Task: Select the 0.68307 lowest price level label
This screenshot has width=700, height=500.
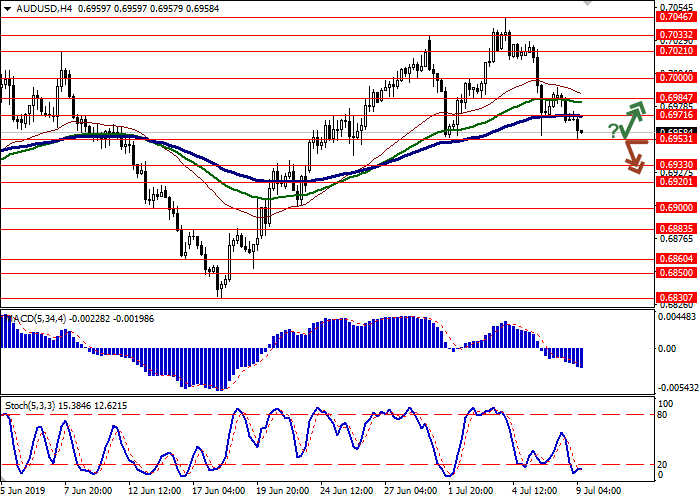Action: tap(676, 297)
